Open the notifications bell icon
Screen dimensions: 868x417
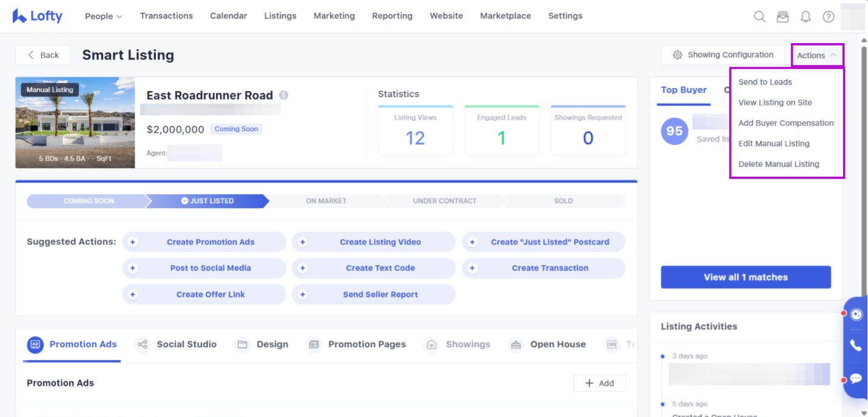point(806,17)
